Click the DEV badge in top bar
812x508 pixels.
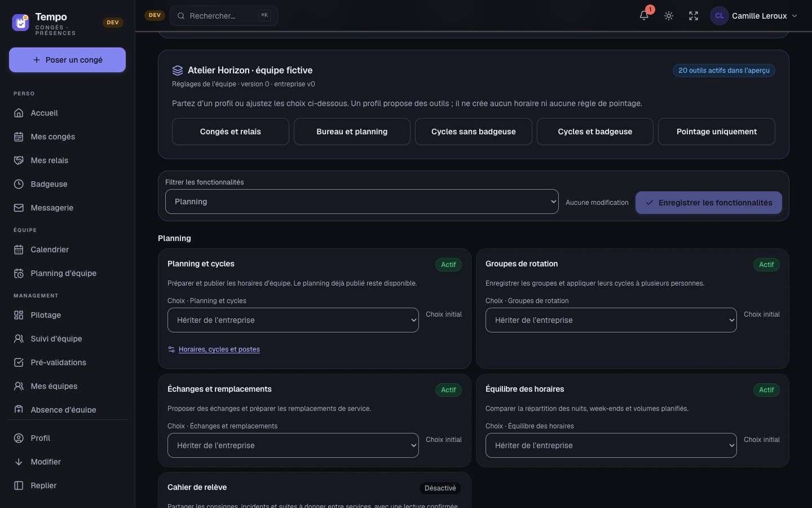click(x=155, y=15)
